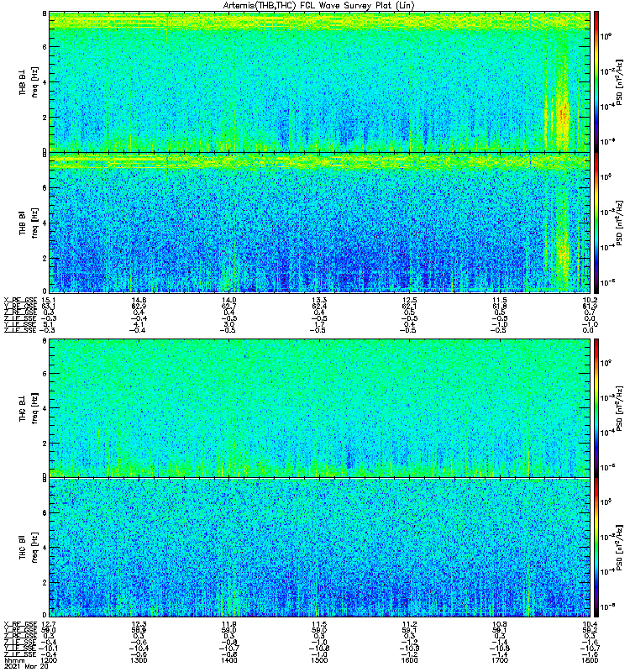Click the PSD [nT²/Hz] label of THC B∥ color bar
Image resolution: width=630 pixels, height=672 pixels.
(620, 548)
